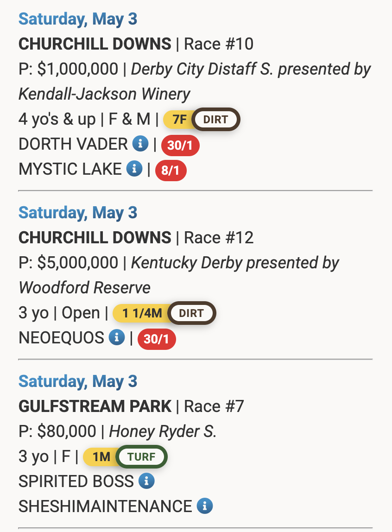The image size is (392, 532).
Task: Select the DIRT surface badge for Kentucky Derby
Action: [191, 313]
